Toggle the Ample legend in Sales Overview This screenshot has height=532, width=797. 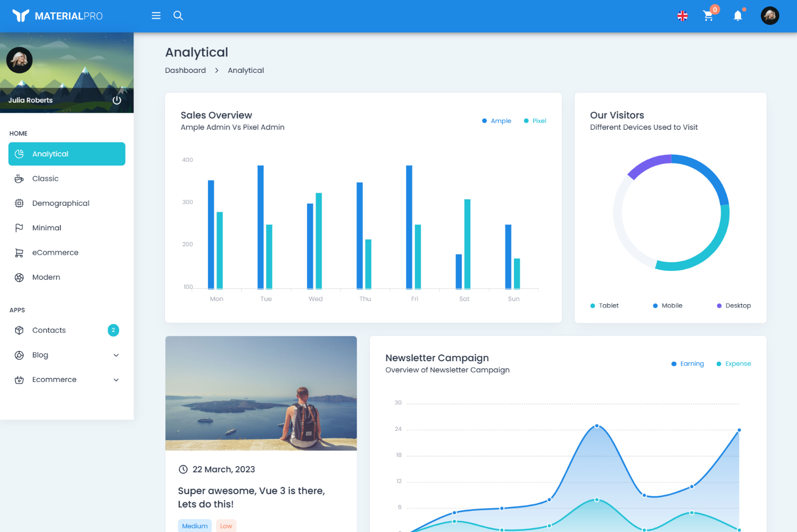tap(496, 121)
